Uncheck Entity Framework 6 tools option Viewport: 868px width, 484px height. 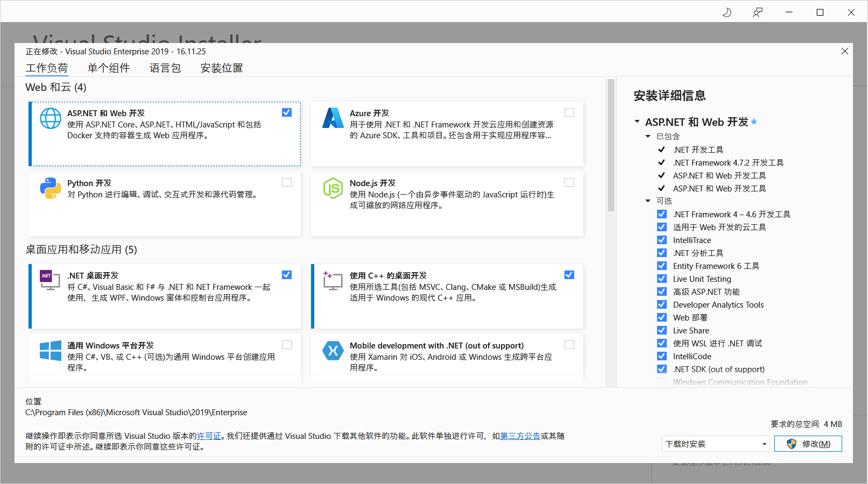pos(662,266)
